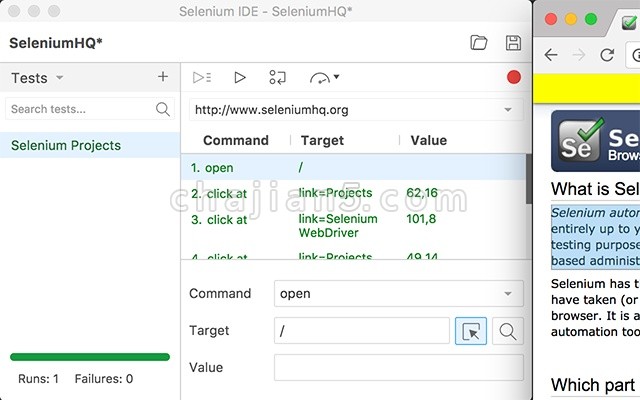
Task: Click the Value input field
Action: (398, 367)
